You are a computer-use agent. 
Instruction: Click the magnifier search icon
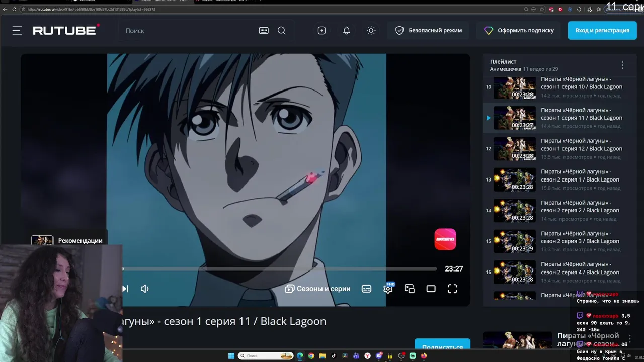pyautogui.click(x=282, y=31)
